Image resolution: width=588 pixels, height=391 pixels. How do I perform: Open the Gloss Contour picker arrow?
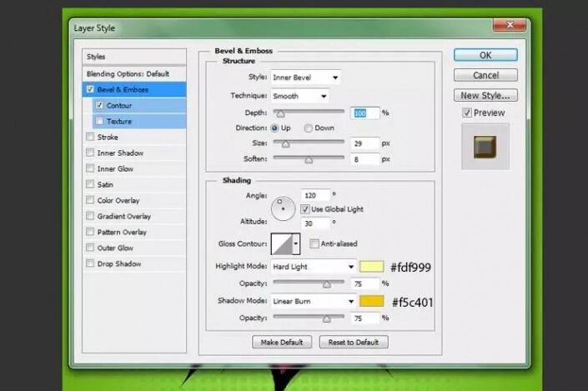(295, 243)
